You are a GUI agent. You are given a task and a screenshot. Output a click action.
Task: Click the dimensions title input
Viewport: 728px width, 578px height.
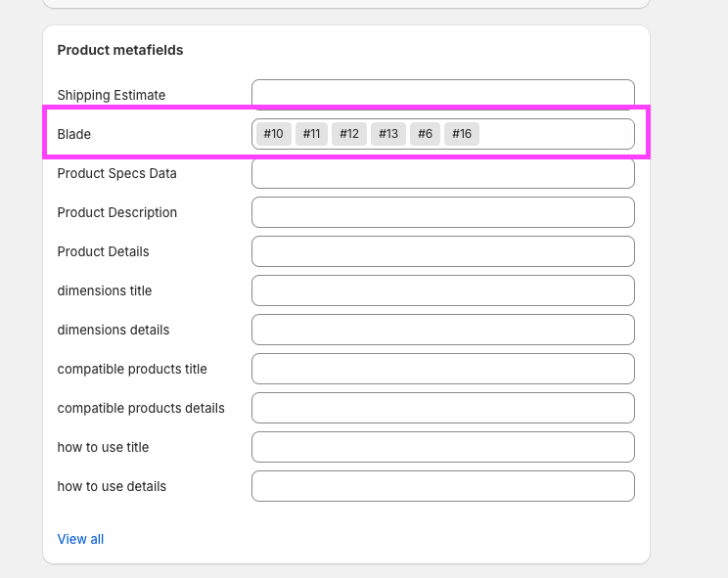tap(442, 290)
